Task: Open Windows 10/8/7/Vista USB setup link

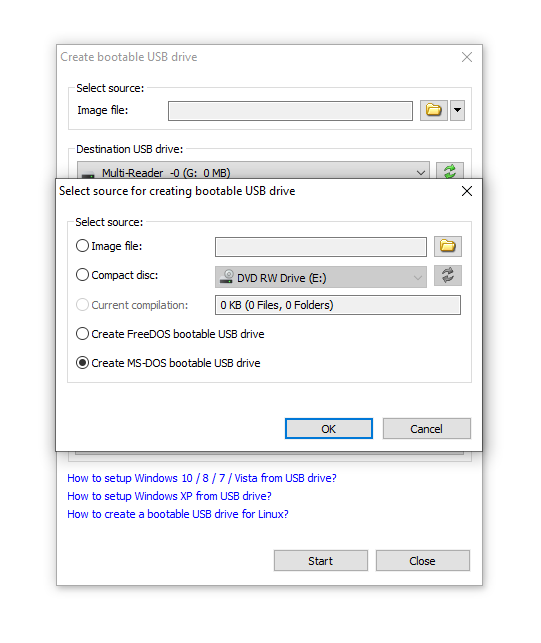Action: coord(202,478)
